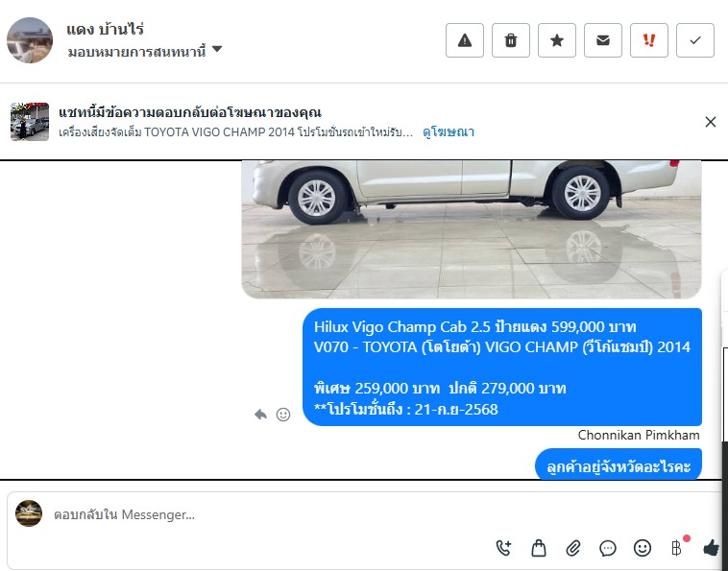Click the ดูโฆษณา link
The width and height of the screenshot is (728, 571).
449,132
